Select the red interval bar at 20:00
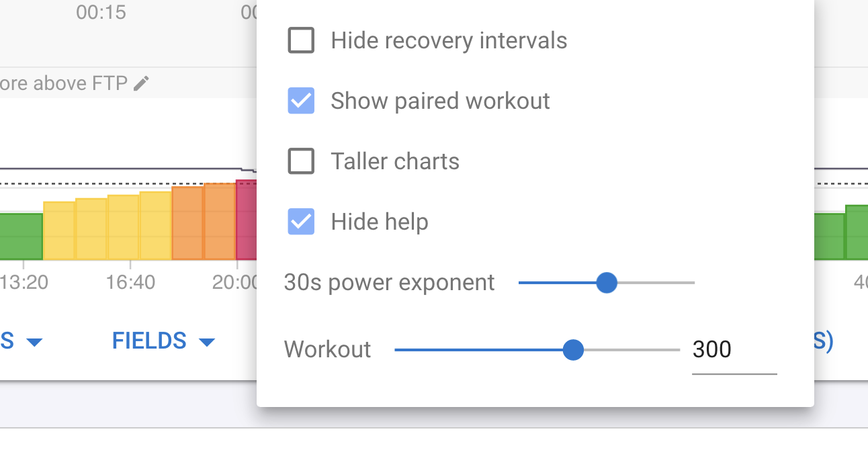 coord(246,220)
